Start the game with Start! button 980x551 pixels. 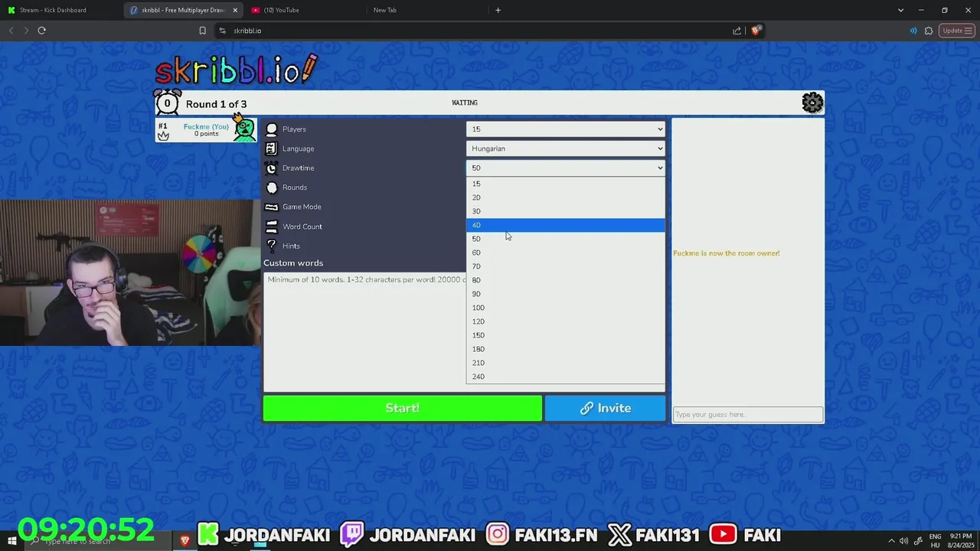pyautogui.click(x=403, y=408)
